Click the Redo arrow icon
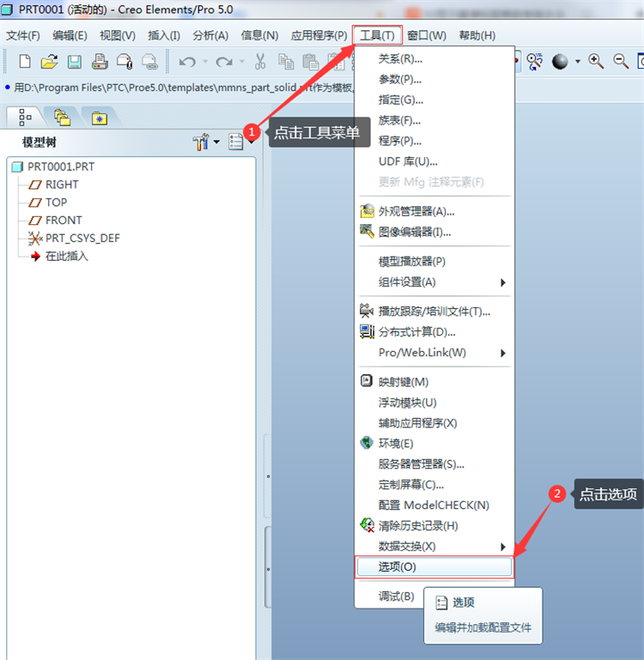 tap(224, 62)
